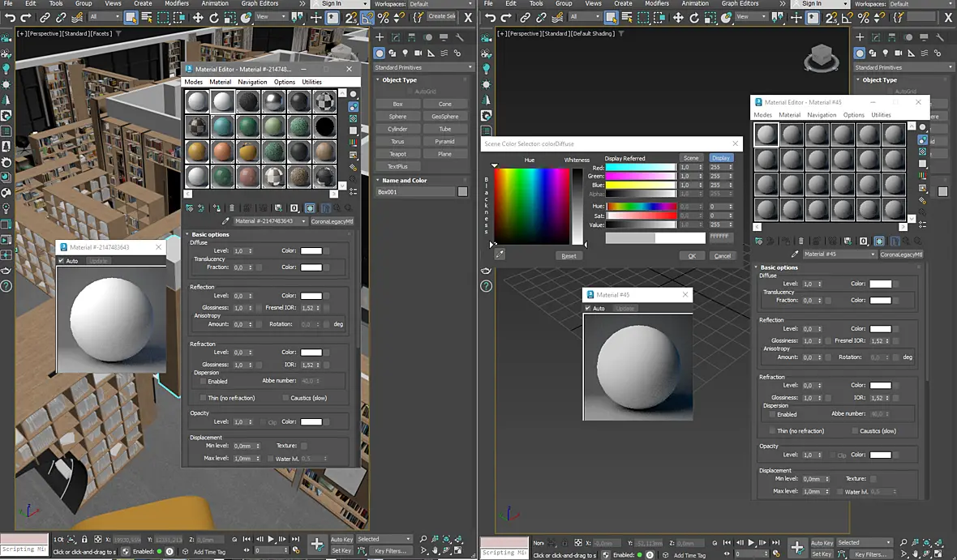Pick color with eyedropper in Color Selector
Viewport: 957px width, 560px height.
[x=500, y=254]
